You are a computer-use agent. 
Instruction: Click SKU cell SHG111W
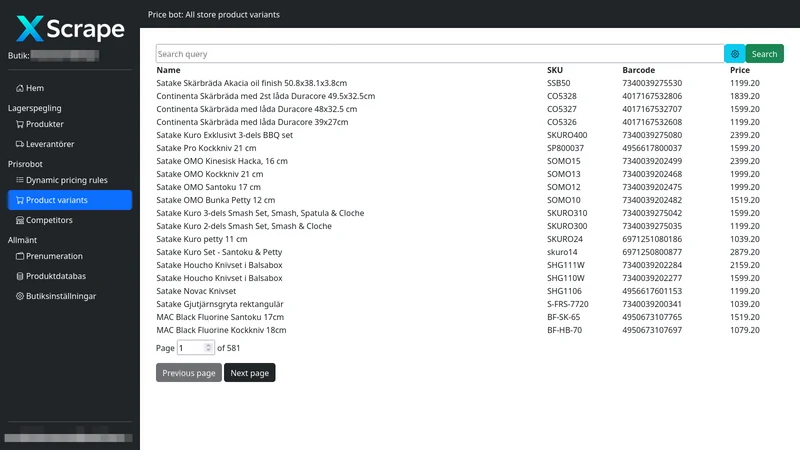[566, 265]
